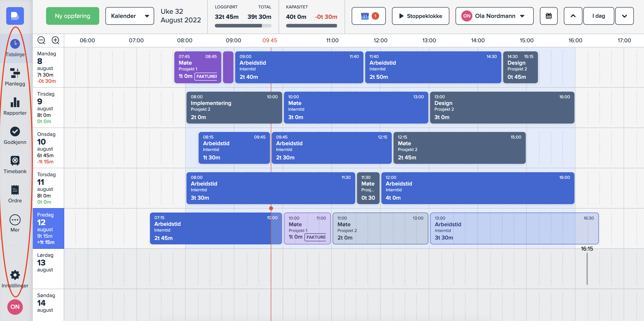Screen dimensions: 644x321
Task: Open the Planlegg sidebar section
Action: 15,73
